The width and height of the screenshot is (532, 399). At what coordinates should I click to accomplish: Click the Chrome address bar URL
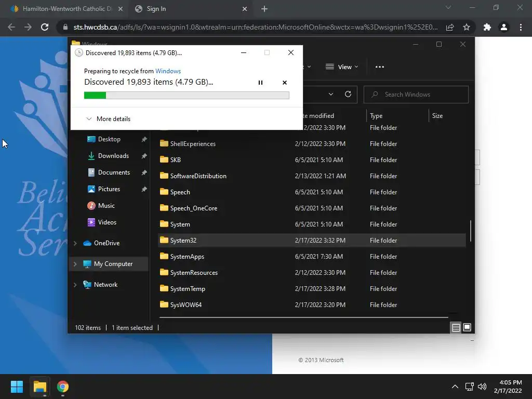pyautogui.click(x=255, y=27)
